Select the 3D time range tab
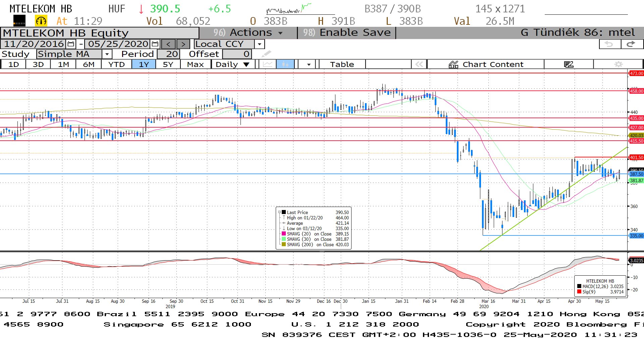 coord(38,64)
